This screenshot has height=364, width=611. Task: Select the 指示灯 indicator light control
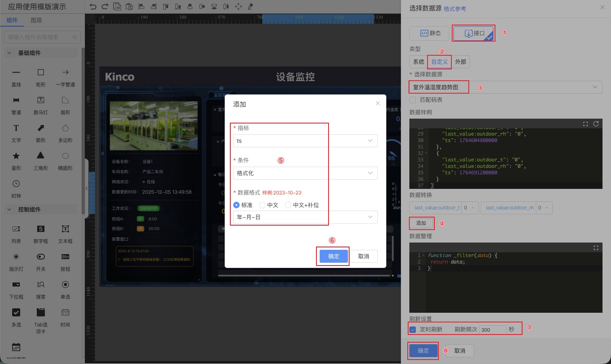pos(16,261)
